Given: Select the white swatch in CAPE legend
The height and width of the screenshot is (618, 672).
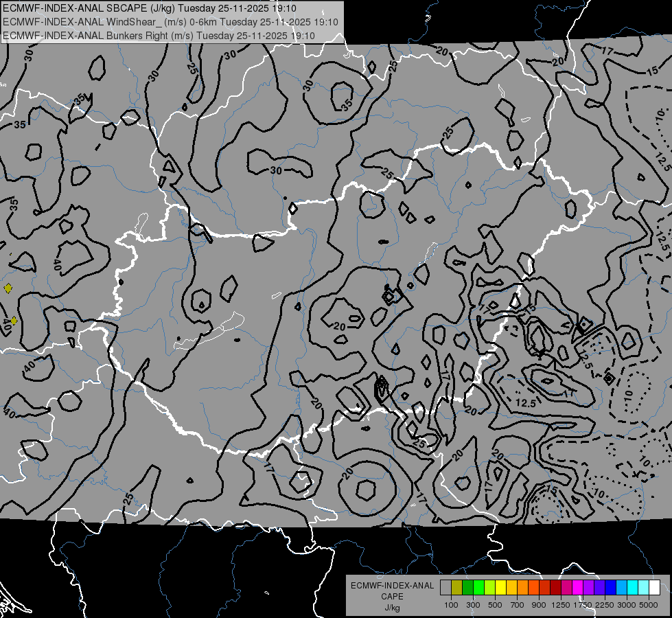Looking at the screenshot, I should click(x=654, y=588).
